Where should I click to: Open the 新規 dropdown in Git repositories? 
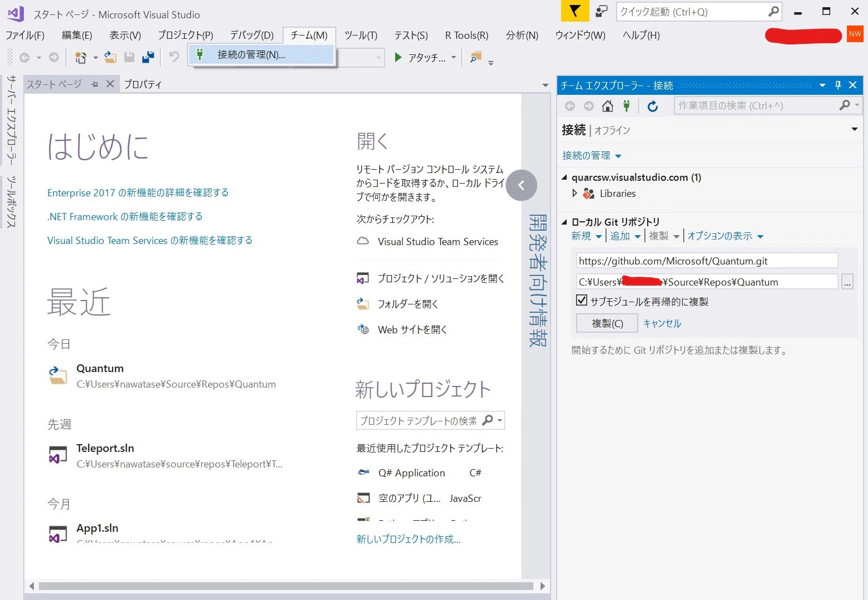tap(587, 236)
